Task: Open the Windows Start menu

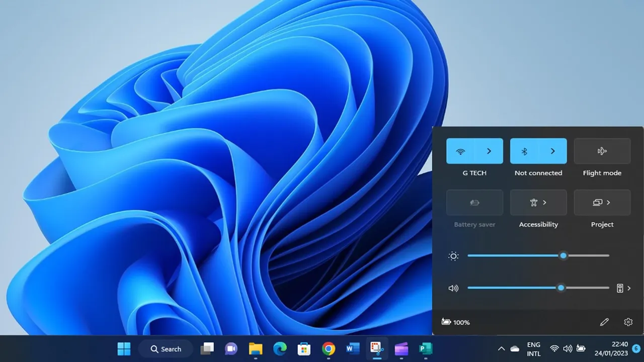Action: 124,349
